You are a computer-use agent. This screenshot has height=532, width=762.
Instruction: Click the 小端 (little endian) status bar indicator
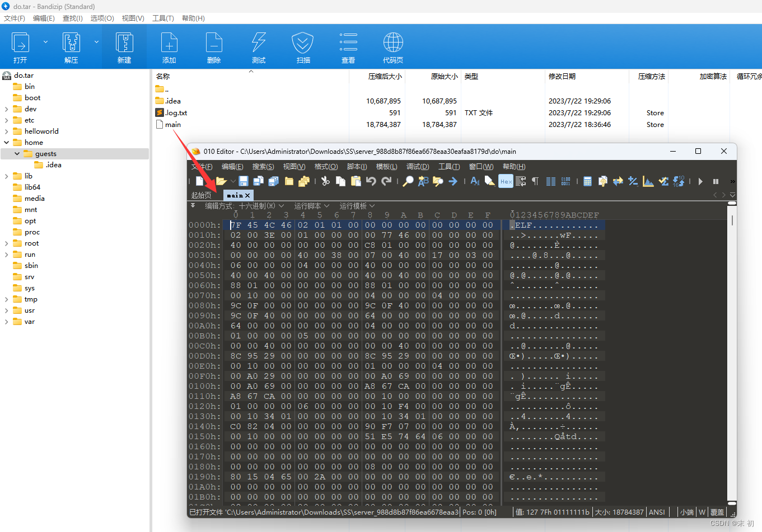[686, 512]
